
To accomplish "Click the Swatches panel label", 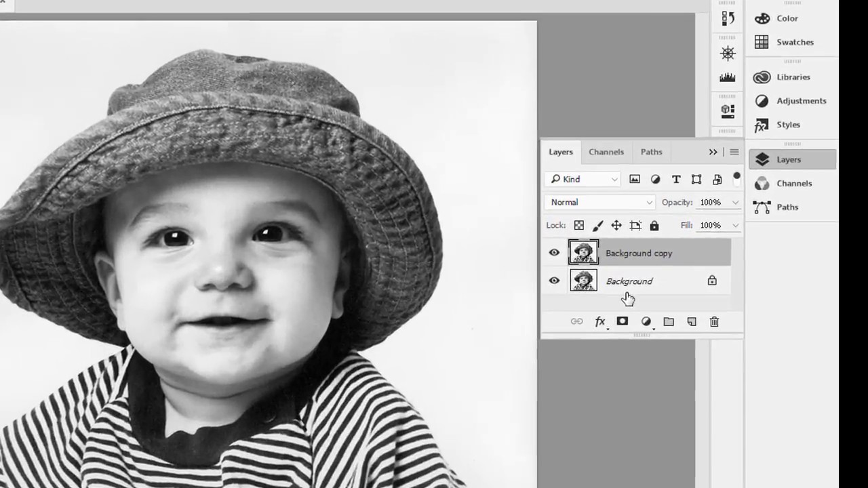I will coord(795,42).
